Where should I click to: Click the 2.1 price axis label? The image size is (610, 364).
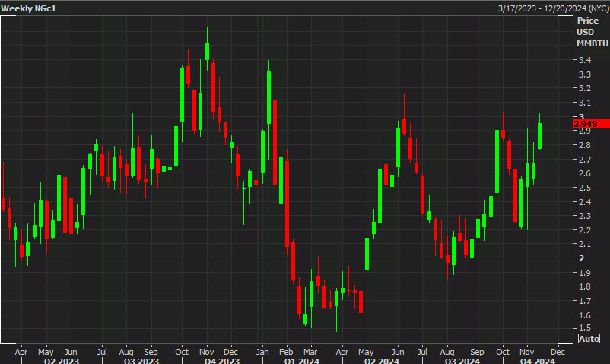[585, 244]
